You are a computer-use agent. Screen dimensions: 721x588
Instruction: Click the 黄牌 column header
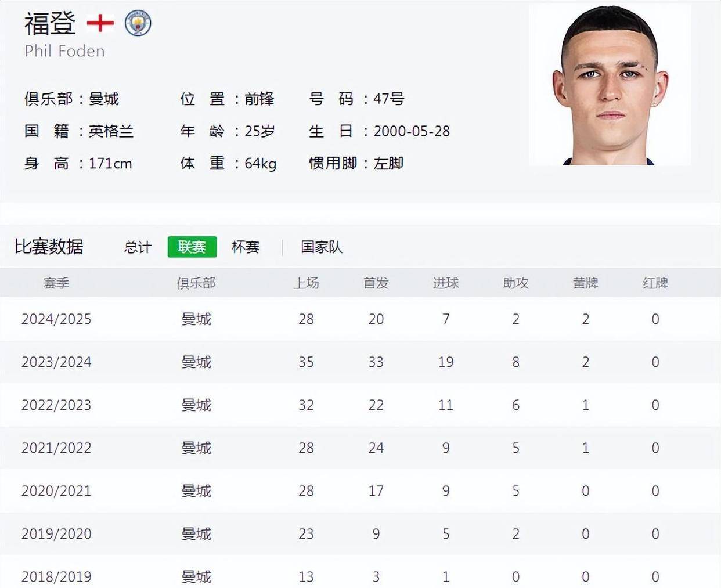[585, 283]
